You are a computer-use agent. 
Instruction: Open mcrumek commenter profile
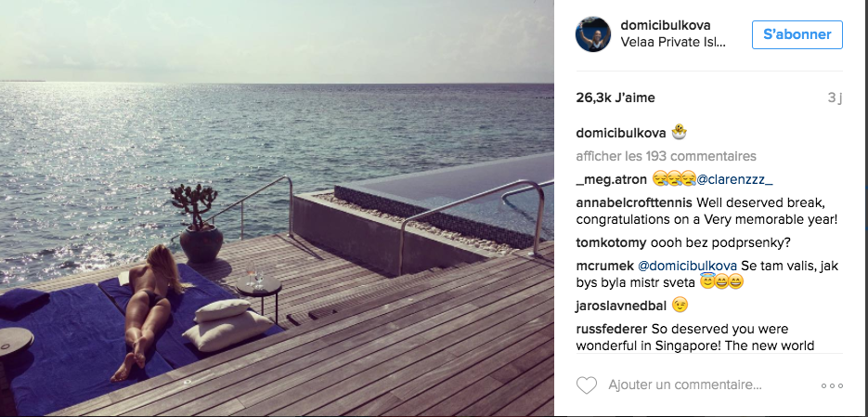point(604,266)
